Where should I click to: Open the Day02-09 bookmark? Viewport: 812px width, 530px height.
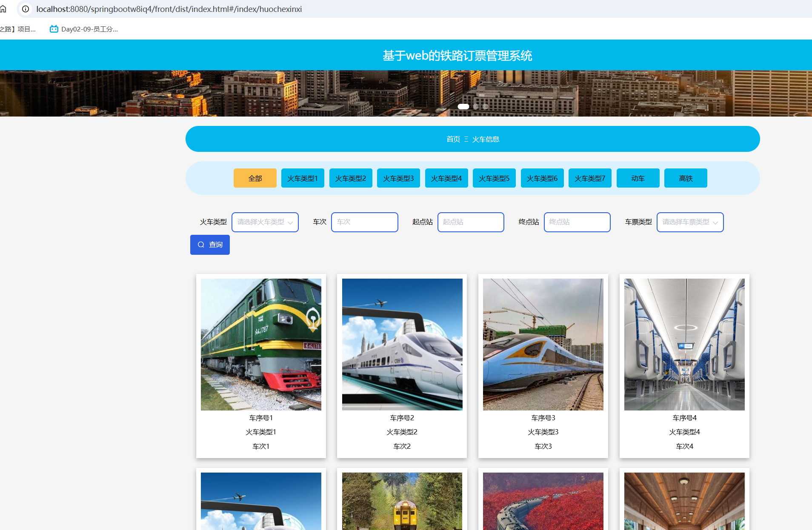[x=84, y=29]
